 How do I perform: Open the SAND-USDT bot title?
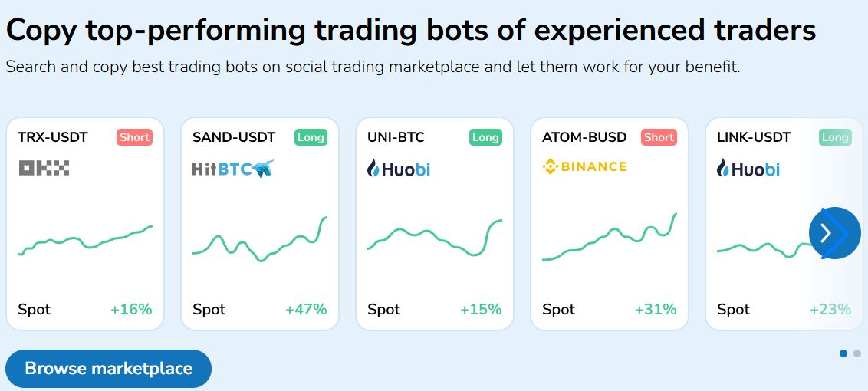click(234, 137)
